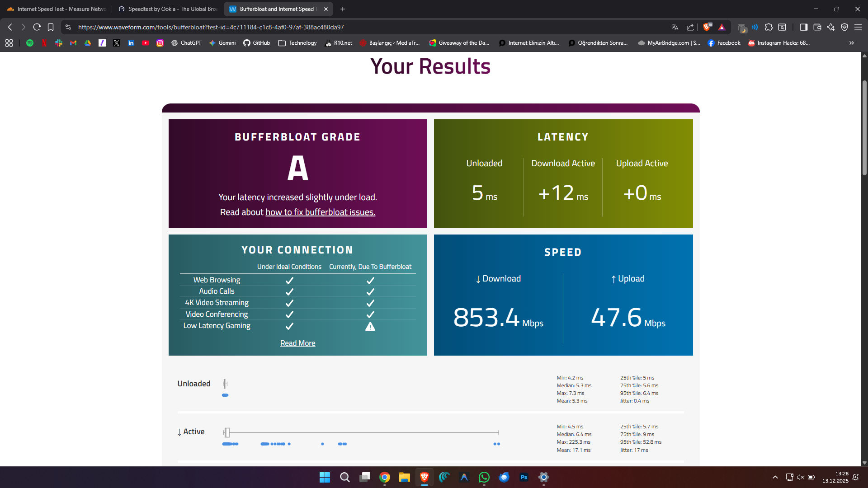Image resolution: width=868 pixels, height=488 pixels.
Task: Open the clock and date panel
Action: click(835, 477)
